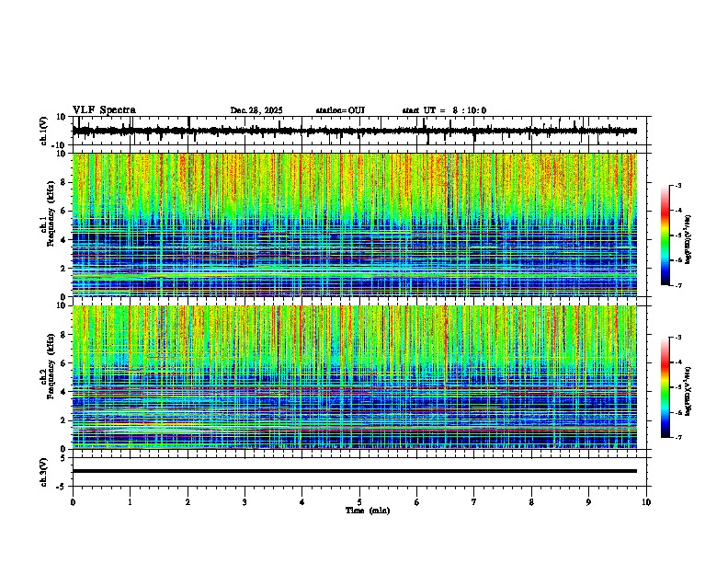Click the "-7" tick on ch.2 color bar
The height and width of the screenshot is (563, 728).
tap(677, 437)
